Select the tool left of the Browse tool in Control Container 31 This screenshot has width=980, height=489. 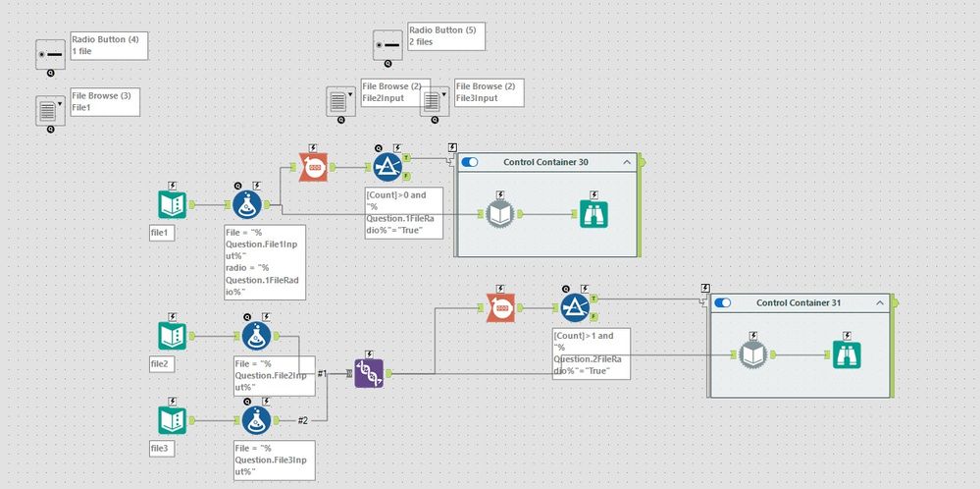(x=753, y=354)
